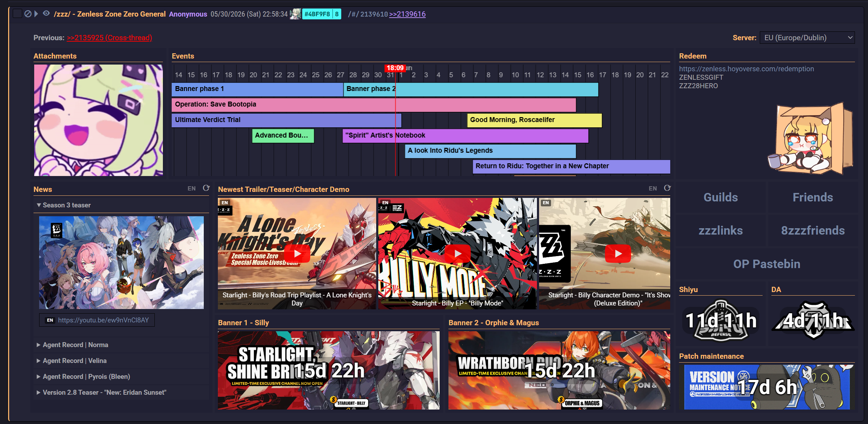Viewport: 868px width, 424px height.
Task: Open the Friends tab
Action: click(x=813, y=197)
